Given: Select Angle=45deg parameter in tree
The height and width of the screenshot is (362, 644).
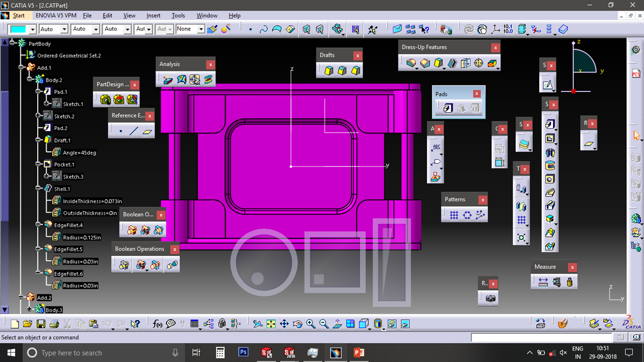Looking at the screenshot, I should [79, 153].
